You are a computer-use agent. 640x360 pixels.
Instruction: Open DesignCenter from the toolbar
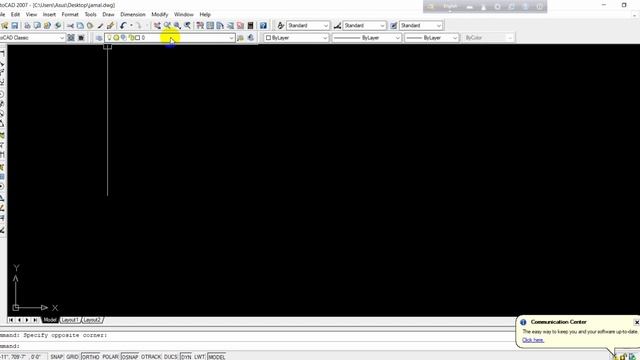[210, 25]
